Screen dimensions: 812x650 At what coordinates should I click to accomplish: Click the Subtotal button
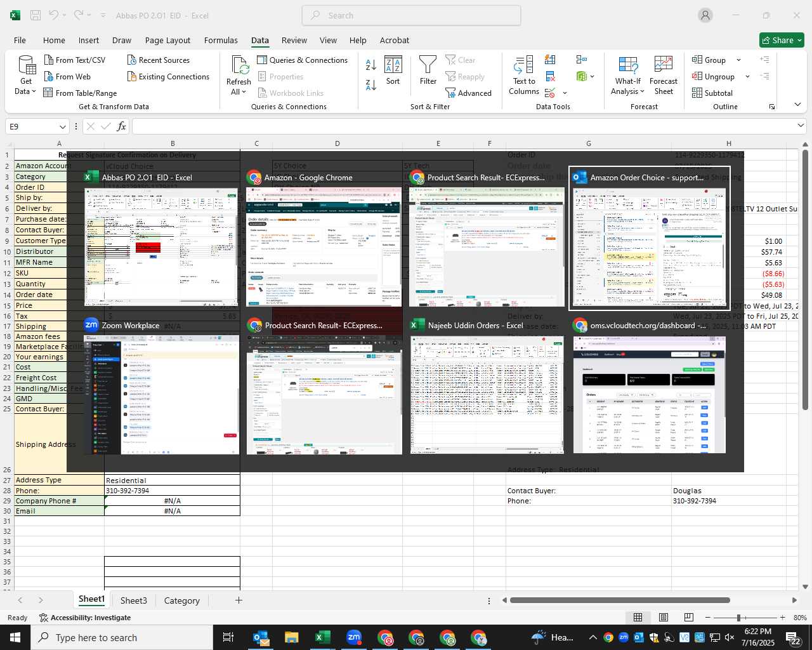pos(712,93)
